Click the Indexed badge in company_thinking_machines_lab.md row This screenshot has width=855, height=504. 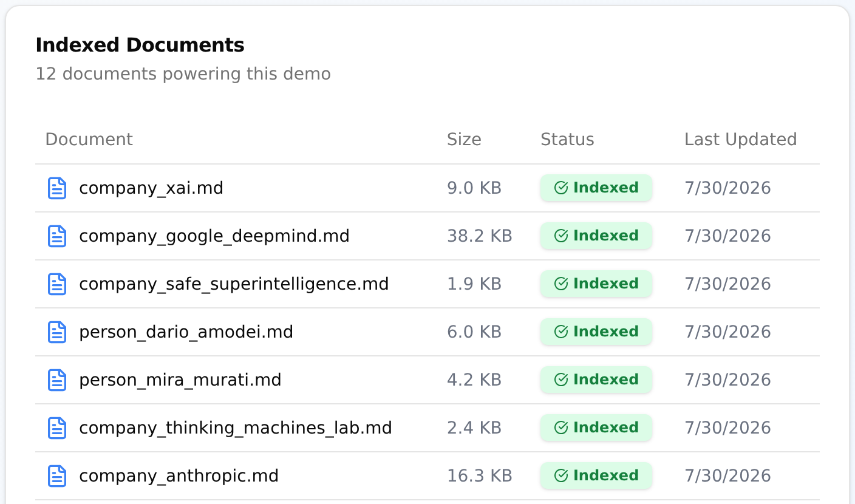596,428
